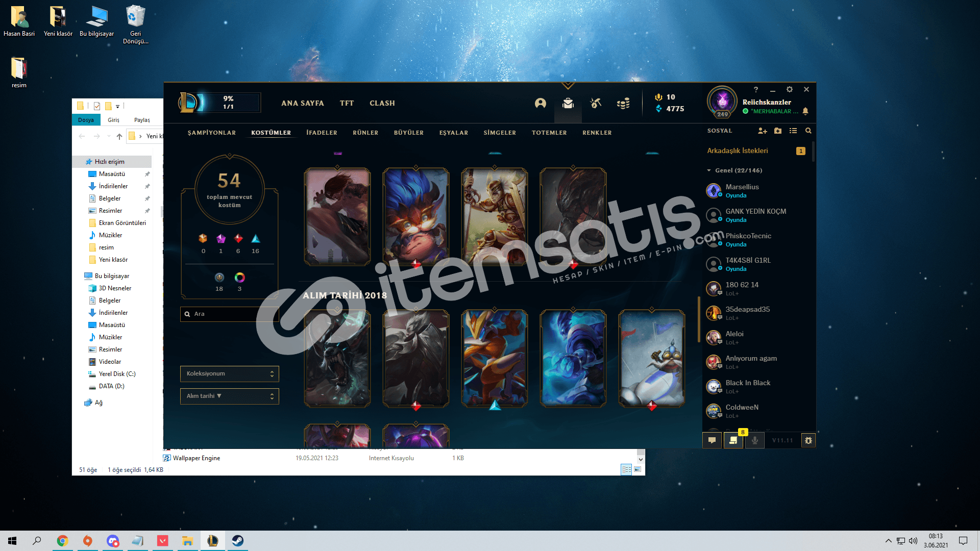Image resolution: width=980 pixels, height=551 pixels.
Task: Open the profile icon in League client header
Action: (541, 104)
